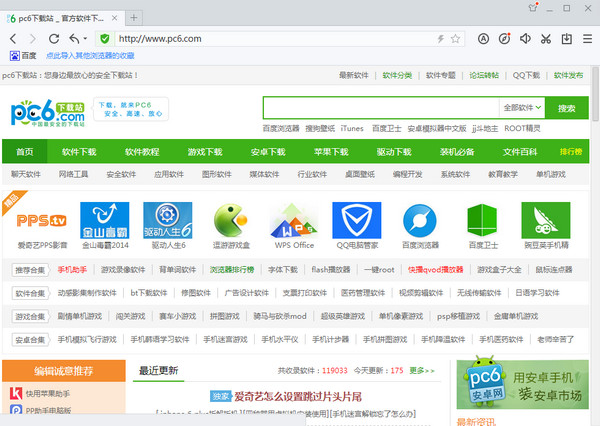This screenshot has width=600, height=426.
Task: Click the 快播qvod播放器 link
Action: tap(435, 269)
